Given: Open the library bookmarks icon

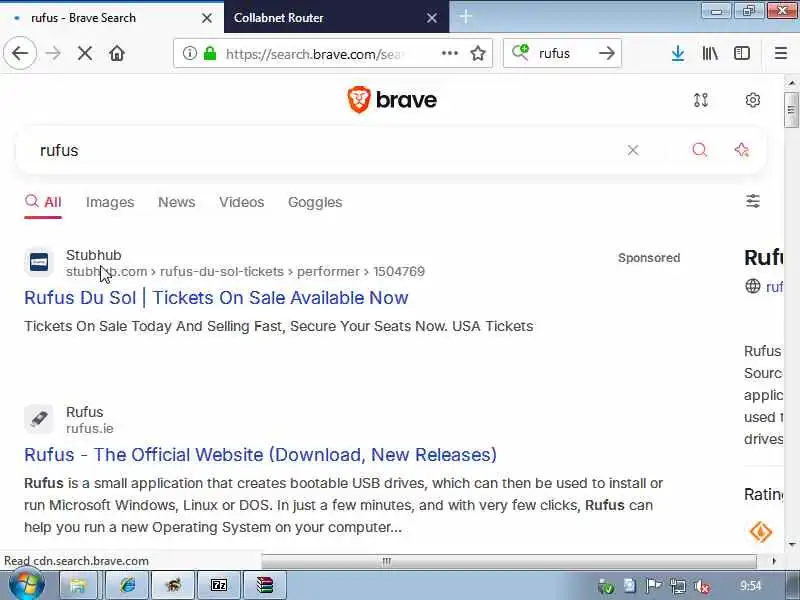Looking at the screenshot, I should click(710, 53).
